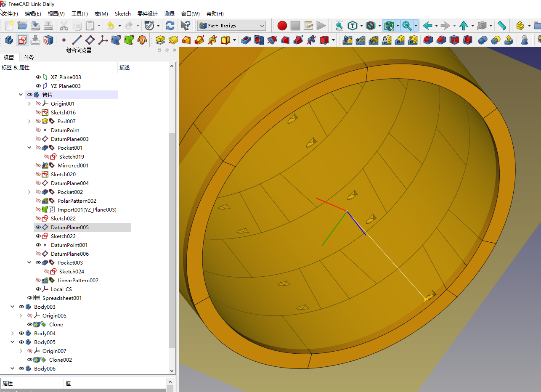Open the 文件(F) menu

(10, 13)
